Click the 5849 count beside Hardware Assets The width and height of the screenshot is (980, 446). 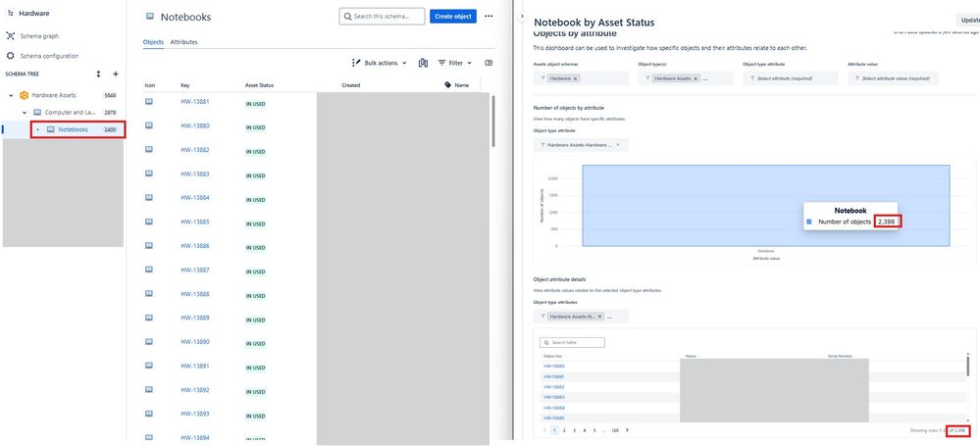pyautogui.click(x=110, y=96)
